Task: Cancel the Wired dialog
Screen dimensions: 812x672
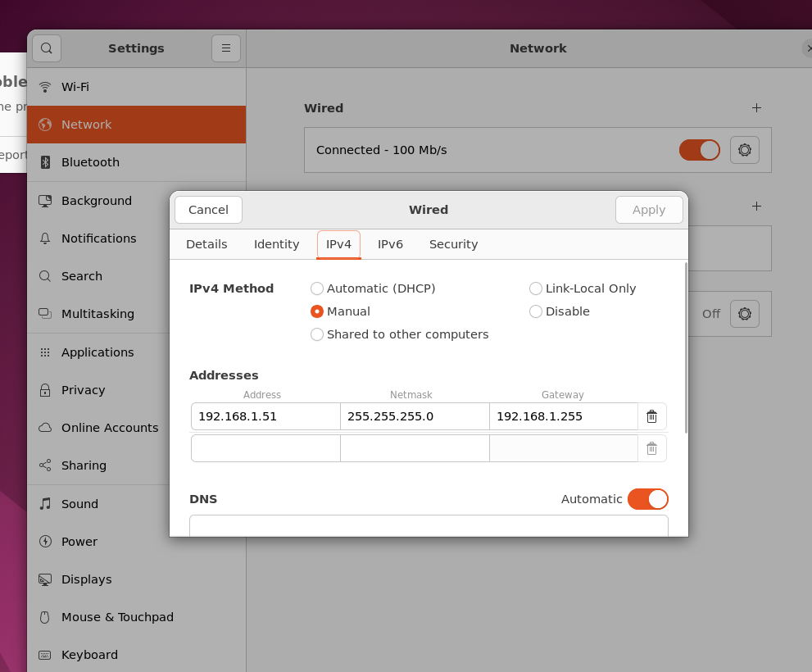Action: tap(208, 210)
